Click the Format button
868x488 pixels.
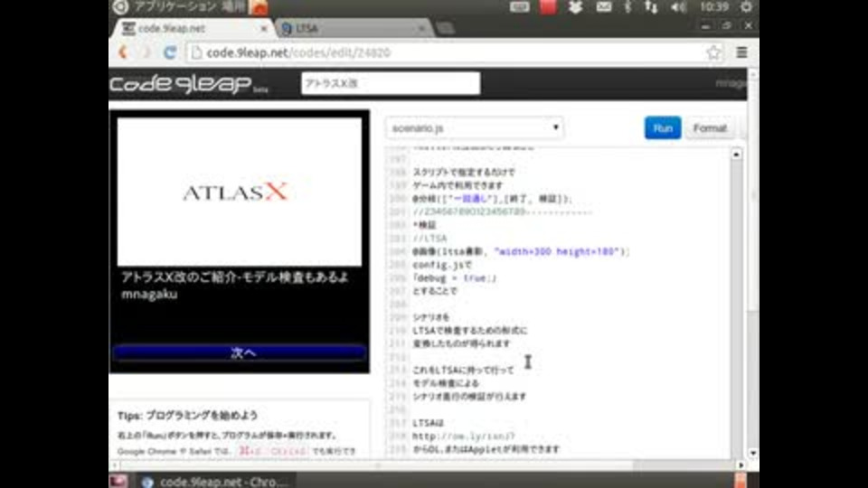(710, 128)
